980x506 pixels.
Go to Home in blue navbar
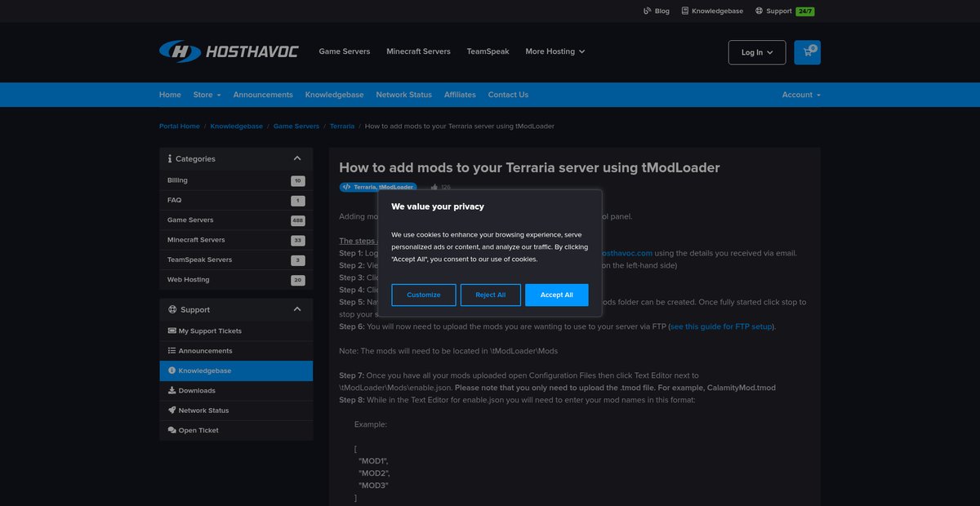point(170,95)
